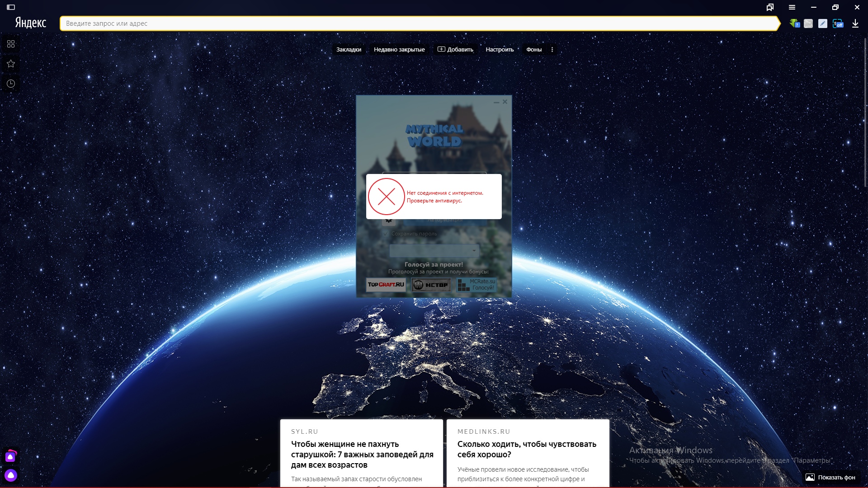Open the sidebar panel toggle icon
The image size is (868, 488).
click(x=11, y=7)
